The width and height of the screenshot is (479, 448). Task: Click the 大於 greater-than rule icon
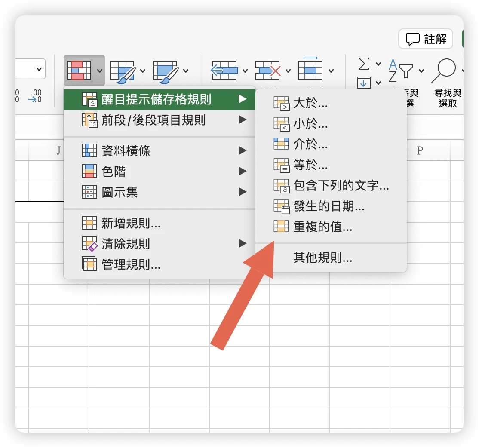[x=281, y=103]
